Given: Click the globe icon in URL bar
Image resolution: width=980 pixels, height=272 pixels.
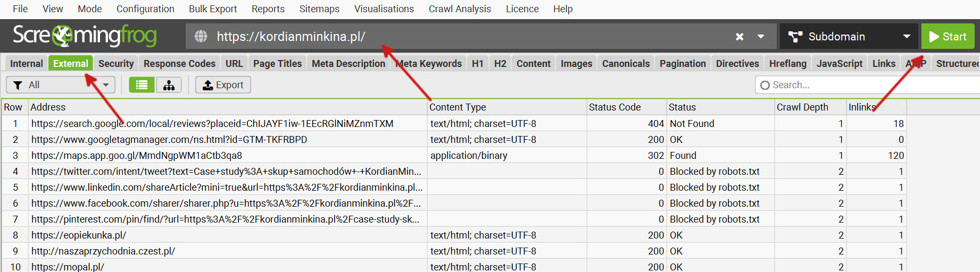Looking at the screenshot, I should click(x=201, y=36).
